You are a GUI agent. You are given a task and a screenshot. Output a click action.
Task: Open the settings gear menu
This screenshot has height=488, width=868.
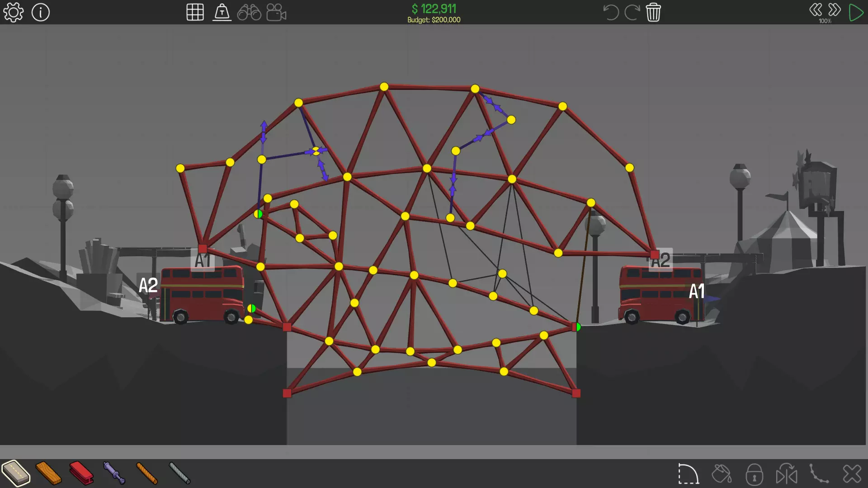click(14, 12)
